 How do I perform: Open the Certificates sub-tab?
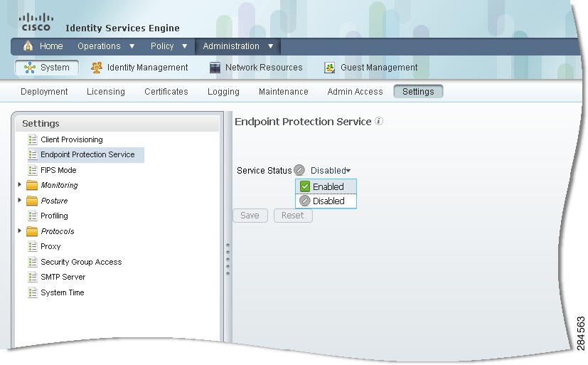(x=166, y=92)
